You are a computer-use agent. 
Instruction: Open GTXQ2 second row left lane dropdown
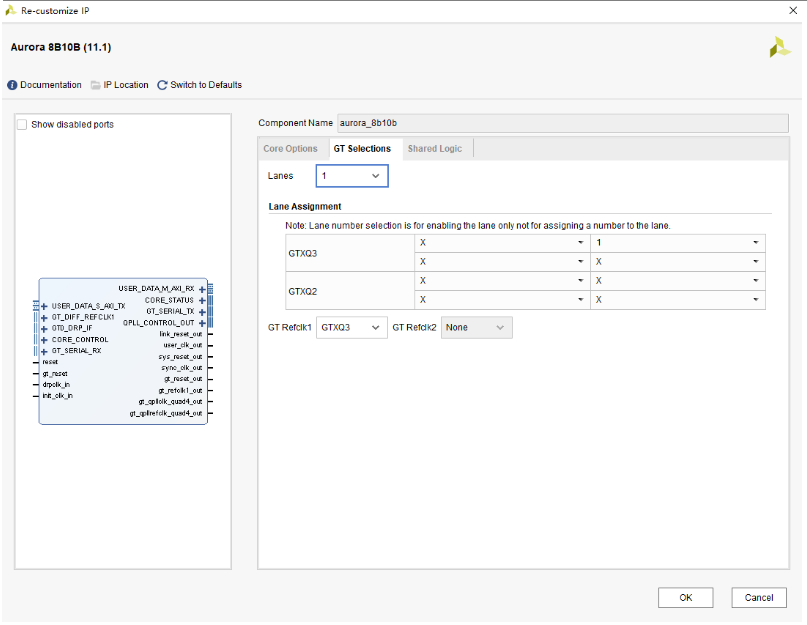tap(502, 300)
